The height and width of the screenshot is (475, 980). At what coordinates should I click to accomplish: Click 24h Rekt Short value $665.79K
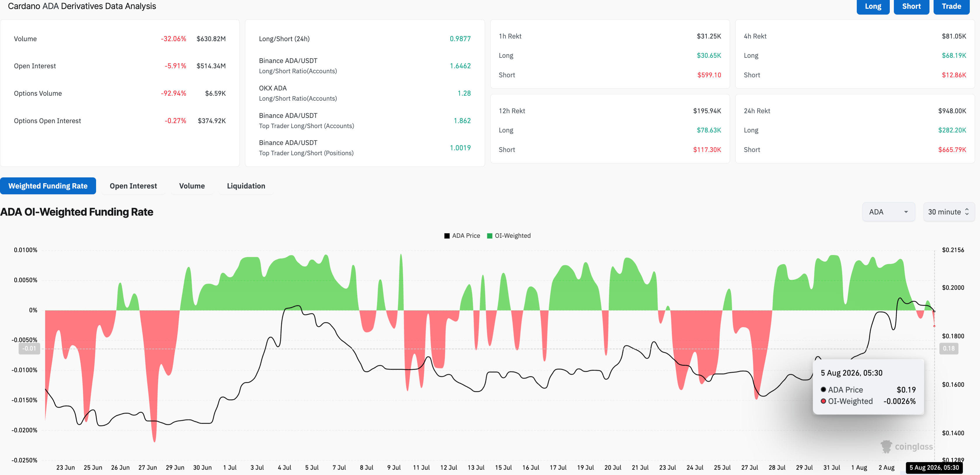tap(952, 150)
